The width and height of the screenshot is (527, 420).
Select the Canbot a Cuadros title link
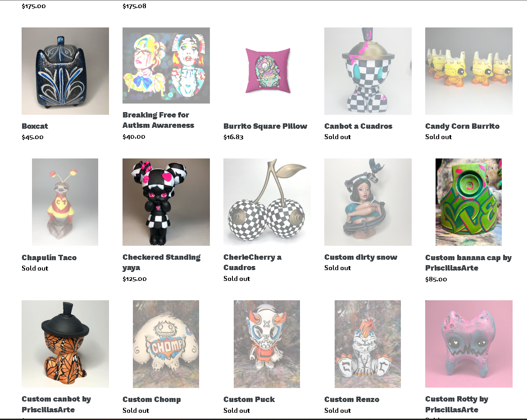(x=358, y=126)
